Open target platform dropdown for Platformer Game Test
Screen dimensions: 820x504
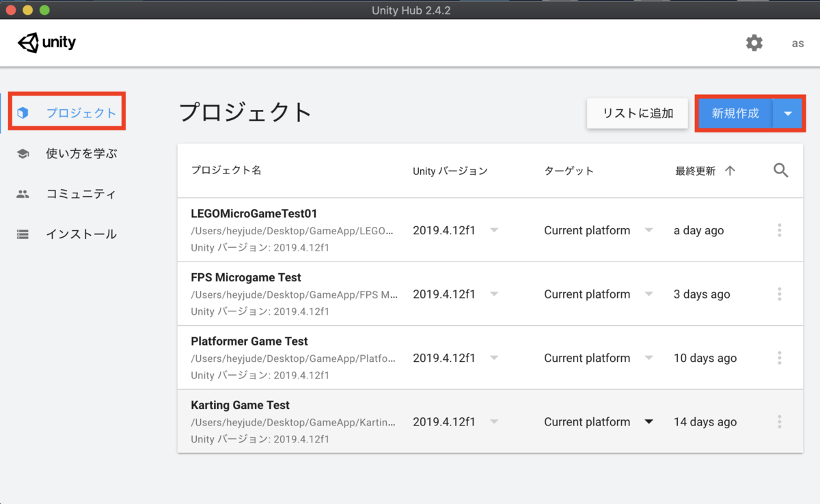[649, 358]
